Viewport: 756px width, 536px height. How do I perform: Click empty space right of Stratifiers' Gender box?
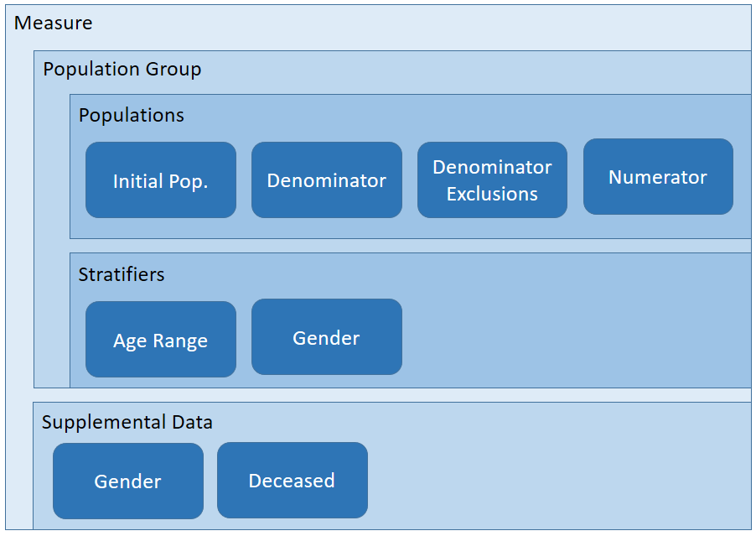pyautogui.click(x=570, y=336)
